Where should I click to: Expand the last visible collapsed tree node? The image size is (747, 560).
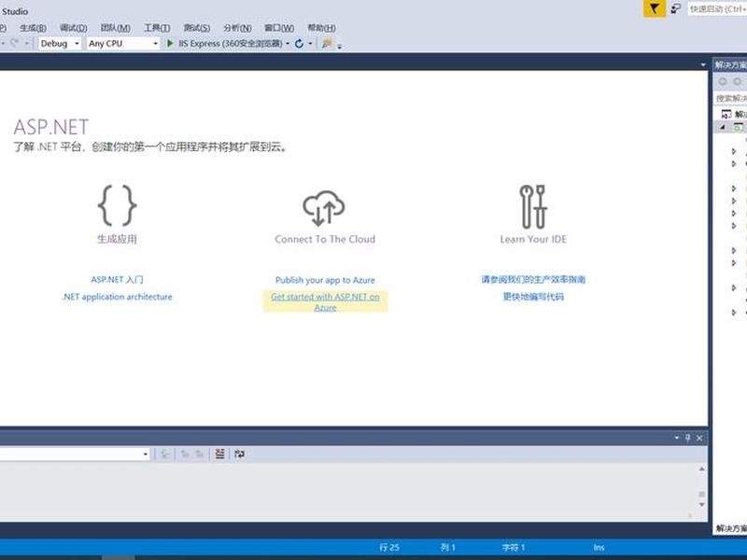(734, 313)
